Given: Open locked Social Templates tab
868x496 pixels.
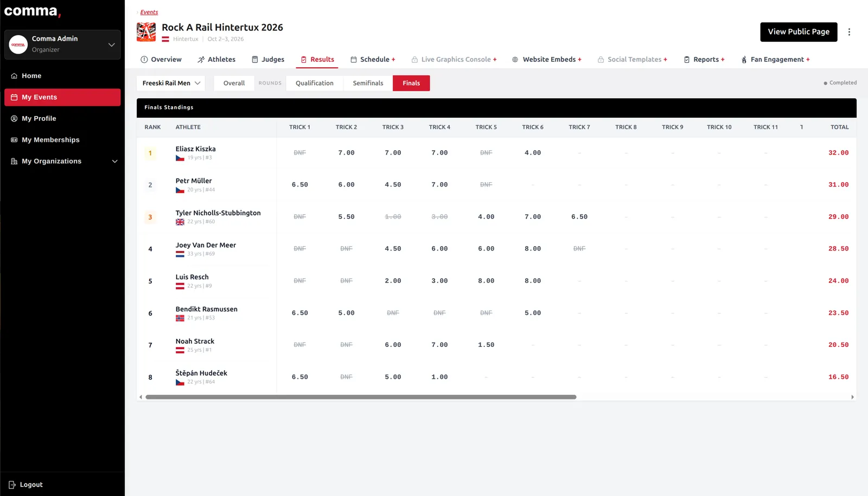Looking at the screenshot, I should point(633,60).
